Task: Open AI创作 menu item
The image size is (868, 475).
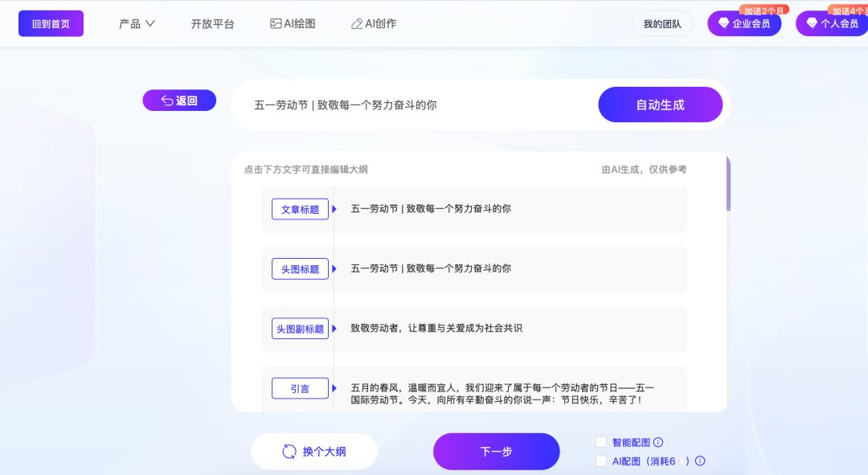Action: point(374,24)
